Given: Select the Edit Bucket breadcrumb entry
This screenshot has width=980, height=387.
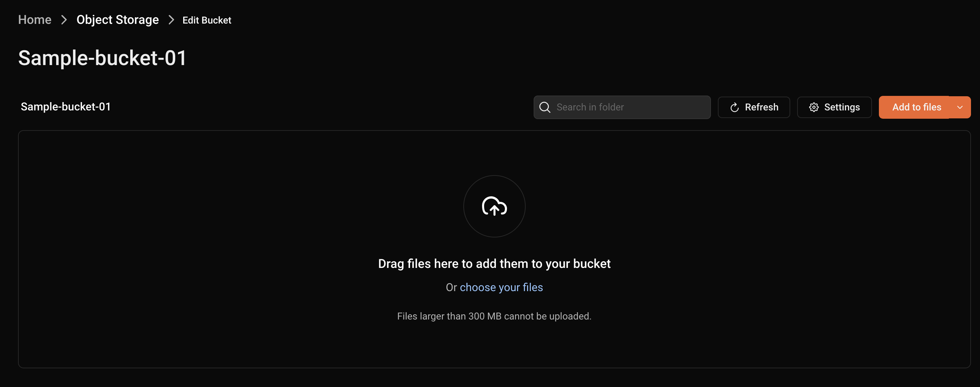Looking at the screenshot, I should click(x=207, y=20).
